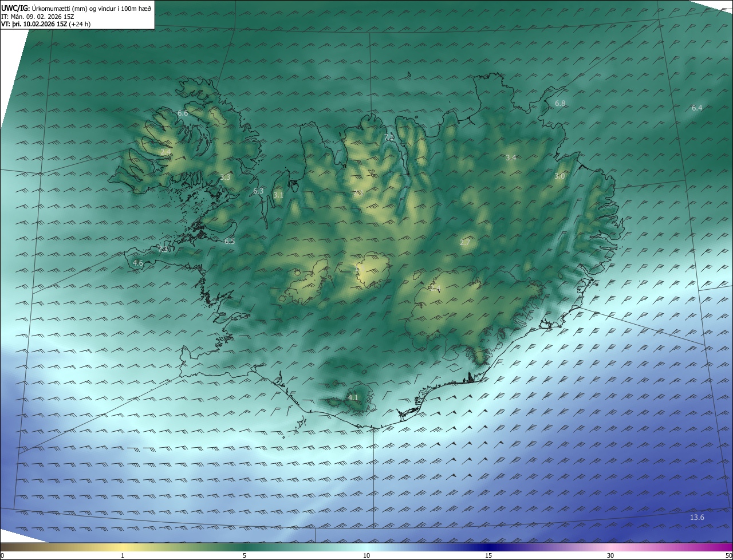Click the 6.6 value label on the map
Image resolution: width=733 pixels, height=560 pixels.
pyautogui.click(x=183, y=113)
